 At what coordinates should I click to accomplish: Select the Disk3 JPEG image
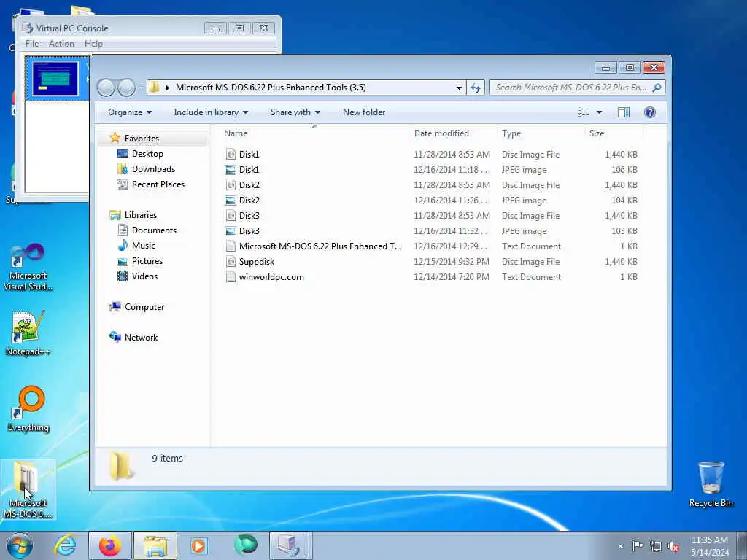pos(249,230)
